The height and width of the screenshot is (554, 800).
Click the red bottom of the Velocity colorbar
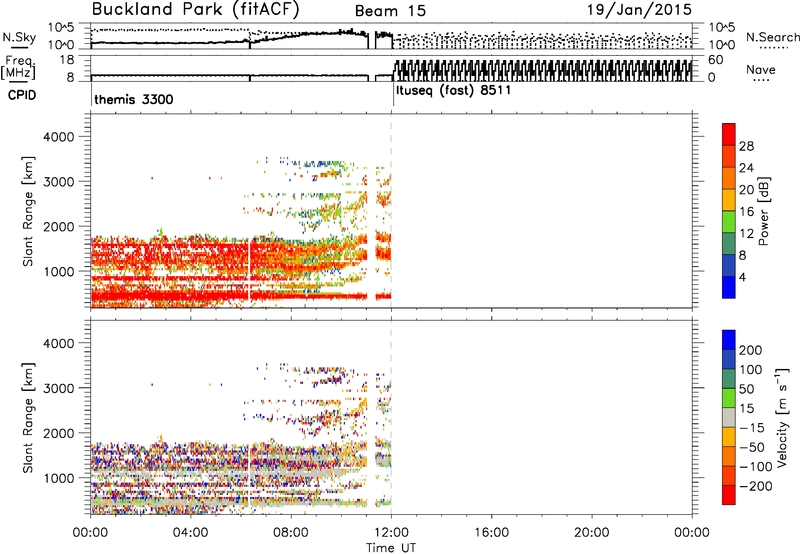pyautogui.click(x=729, y=495)
